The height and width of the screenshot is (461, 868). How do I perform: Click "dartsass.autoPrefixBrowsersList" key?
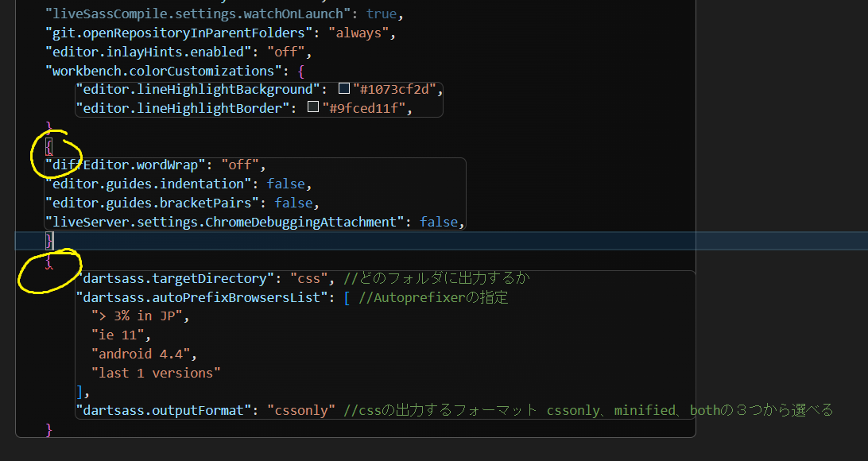click(x=202, y=298)
